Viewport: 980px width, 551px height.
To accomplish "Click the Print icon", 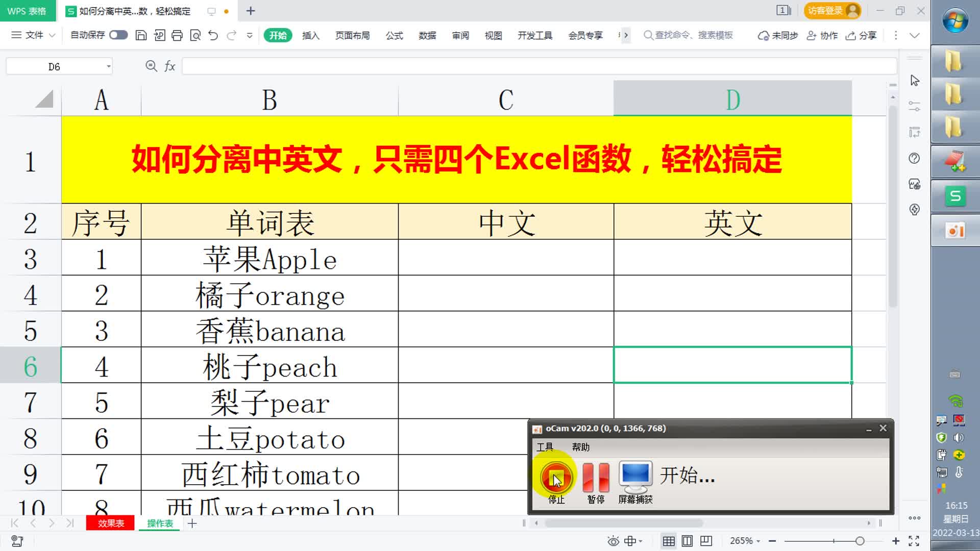I will [x=177, y=35].
